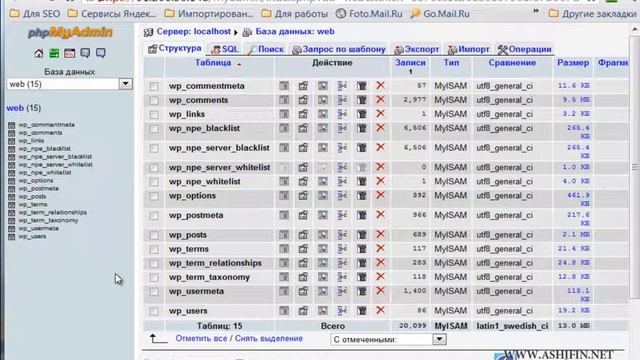Tick checkbox for wp_users table
The image size is (640, 360).
154,311
